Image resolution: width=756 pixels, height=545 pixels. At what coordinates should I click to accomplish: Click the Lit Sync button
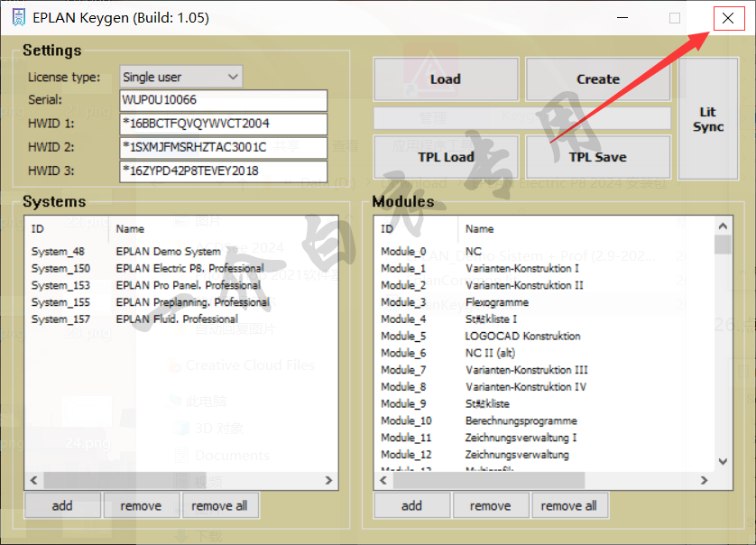coord(708,119)
